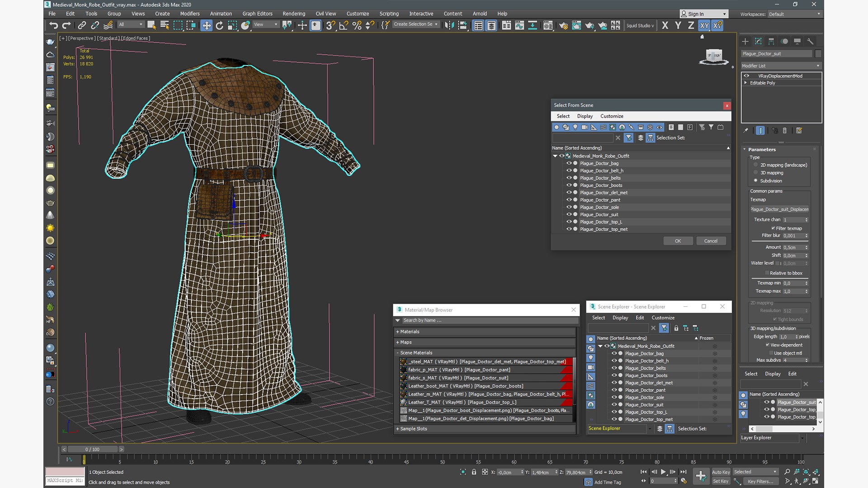Click the Pin Stack icon under modifier stack
This screenshot has width=868, height=488.
[746, 131]
